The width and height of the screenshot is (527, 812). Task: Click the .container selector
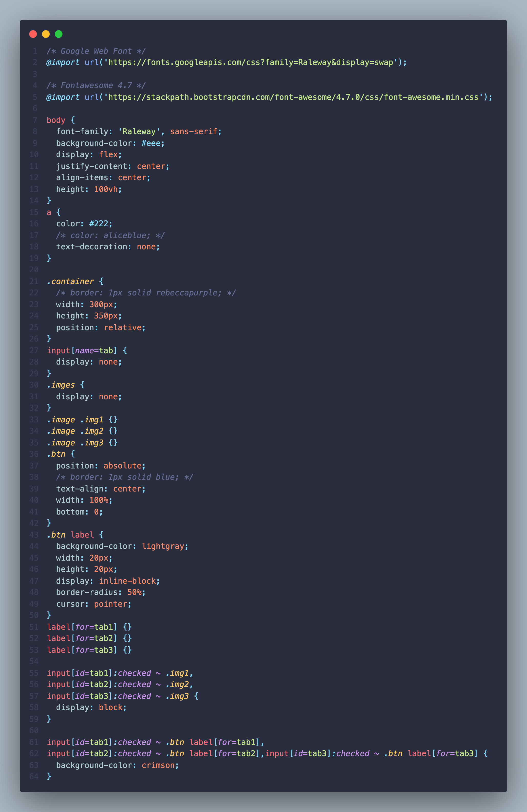70,282
